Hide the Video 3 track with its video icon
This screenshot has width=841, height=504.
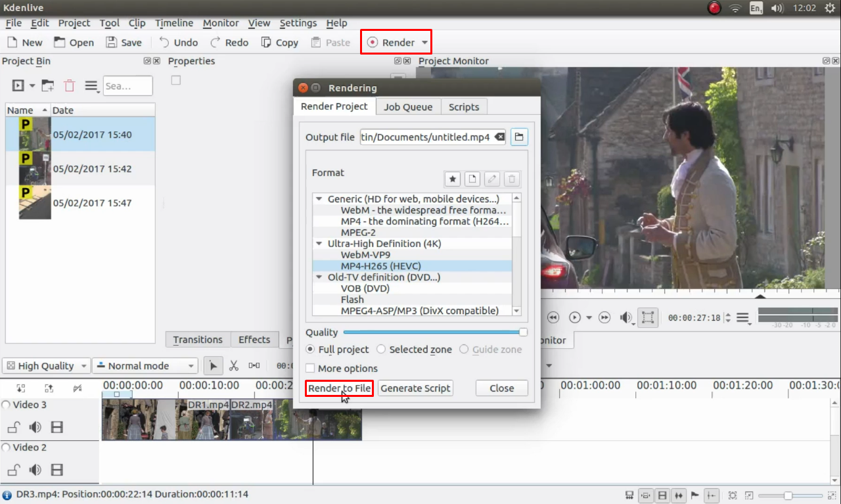57,426
